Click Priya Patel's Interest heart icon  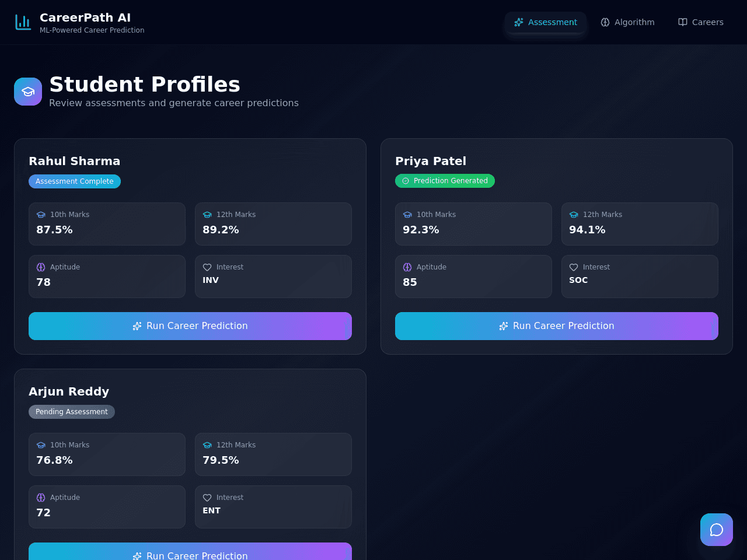(x=574, y=267)
